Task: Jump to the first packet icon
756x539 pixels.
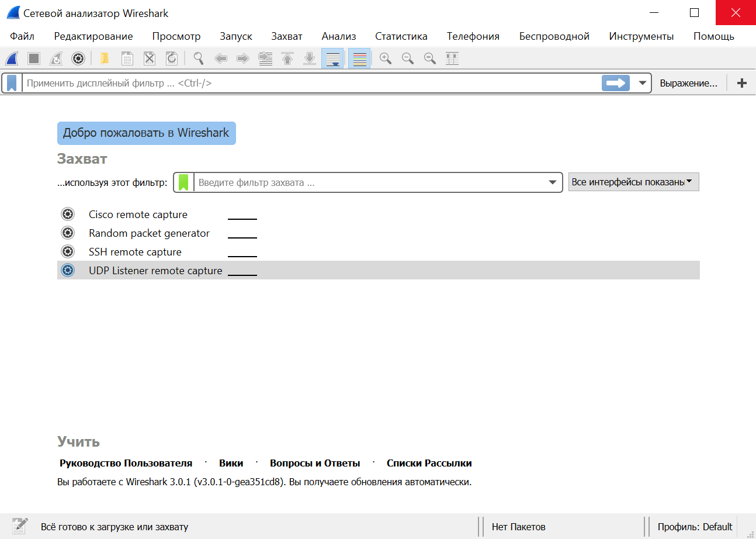Action: (x=287, y=58)
